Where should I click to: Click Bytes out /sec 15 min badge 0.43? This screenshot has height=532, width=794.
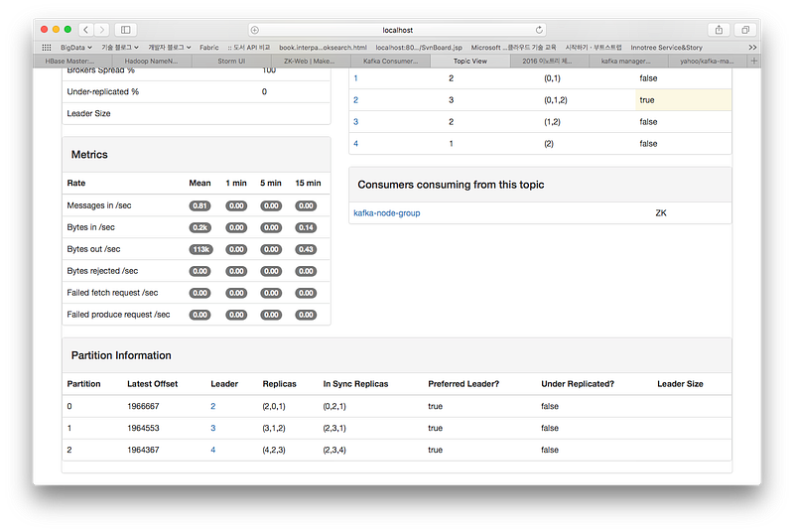pyautogui.click(x=306, y=249)
